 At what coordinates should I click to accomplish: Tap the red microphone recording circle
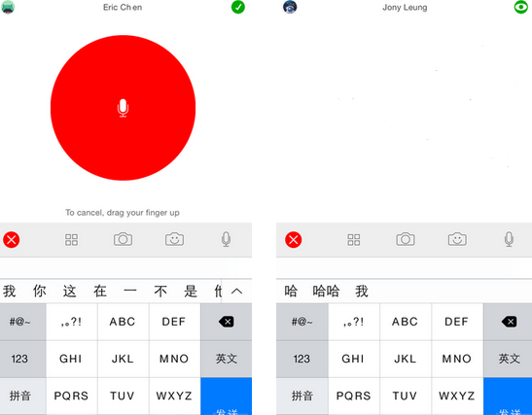click(x=123, y=108)
